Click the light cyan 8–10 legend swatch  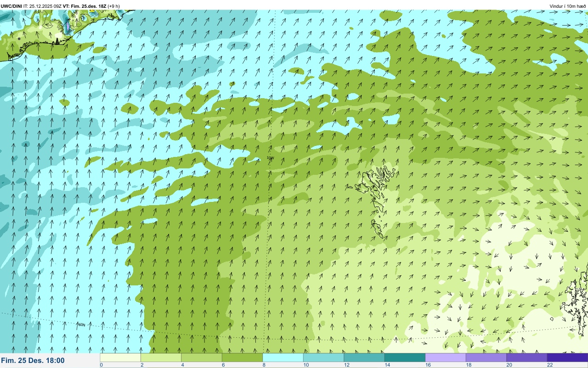tap(283, 357)
